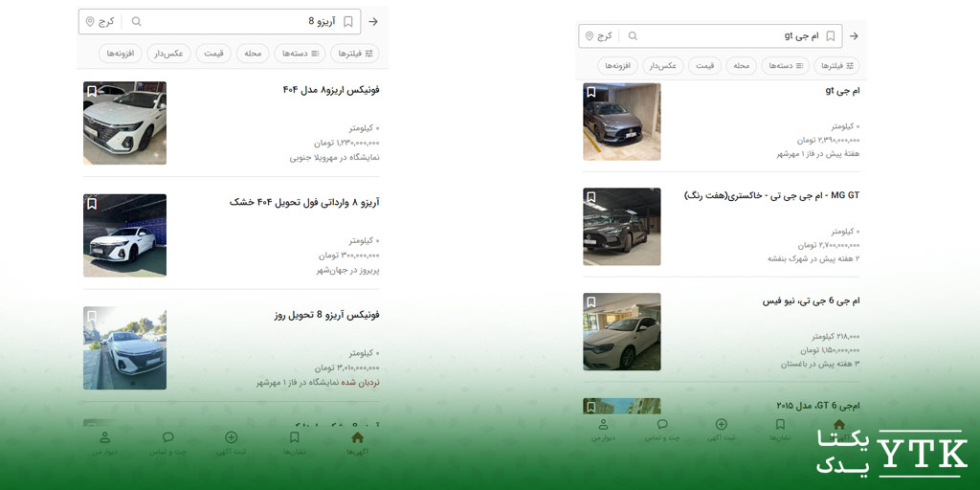Image resolution: width=980 pixels, height=490 pixels.
Task: Save the آریزو 8 search with bookmark icon
Action: [348, 21]
